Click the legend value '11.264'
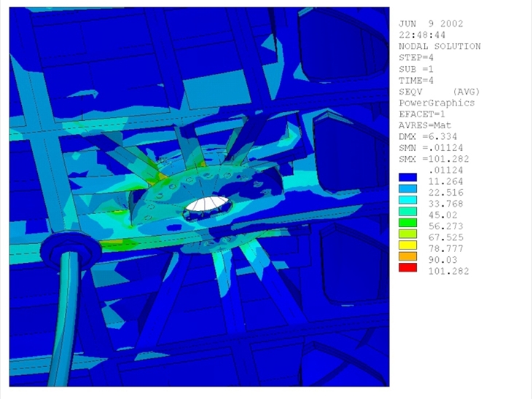Screen dimensions: 532x399 (x=445, y=181)
